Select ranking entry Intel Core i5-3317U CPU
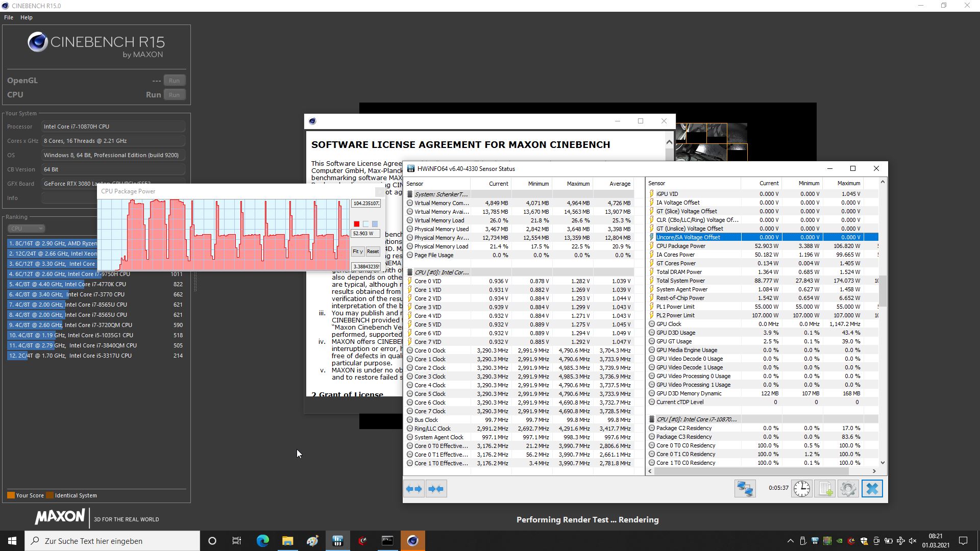Viewport: 980px width, 551px height. (95, 356)
